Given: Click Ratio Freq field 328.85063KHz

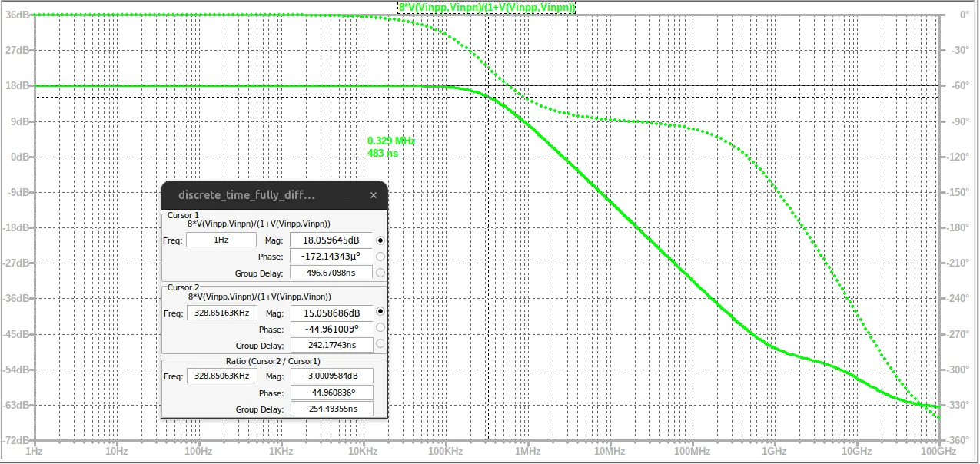Looking at the screenshot, I should pyautogui.click(x=221, y=376).
